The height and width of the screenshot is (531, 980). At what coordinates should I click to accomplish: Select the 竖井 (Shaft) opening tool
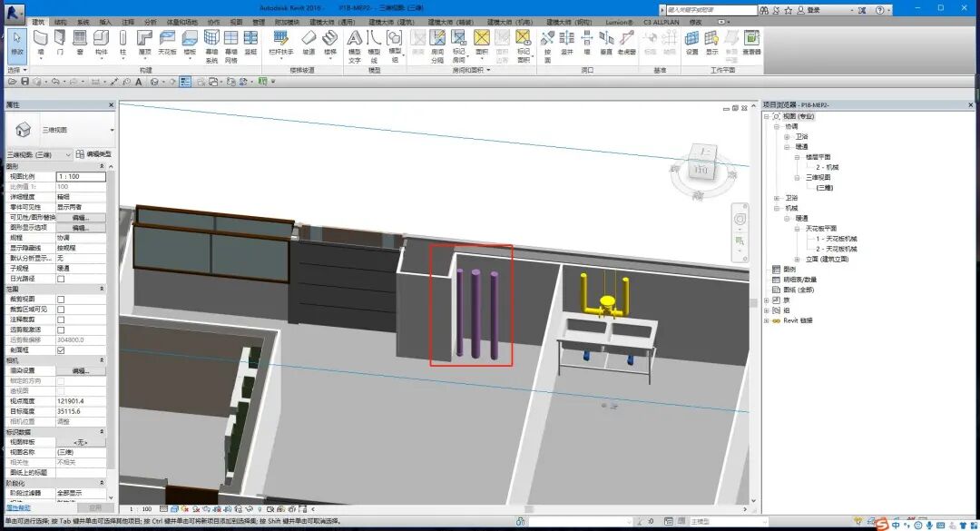coord(567,43)
